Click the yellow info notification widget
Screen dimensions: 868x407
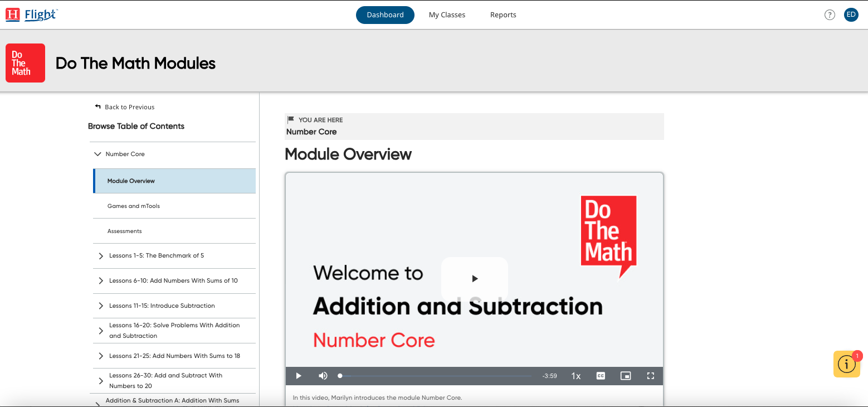tap(846, 364)
